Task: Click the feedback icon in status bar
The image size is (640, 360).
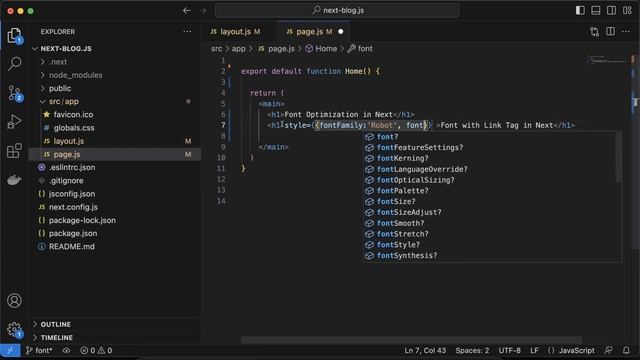Action: click(609, 350)
